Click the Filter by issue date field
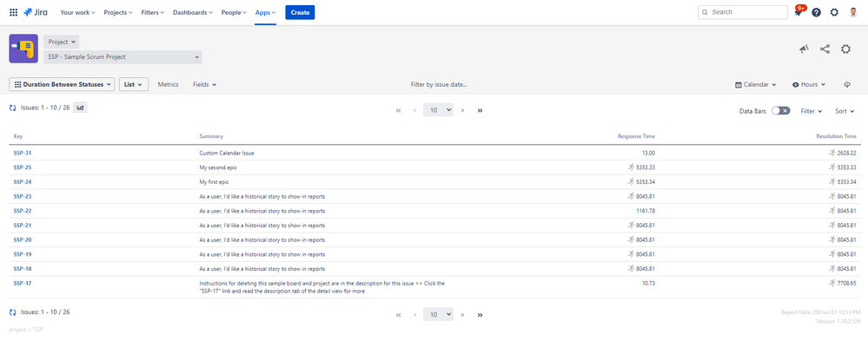The image size is (868, 341). tap(439, 84)
